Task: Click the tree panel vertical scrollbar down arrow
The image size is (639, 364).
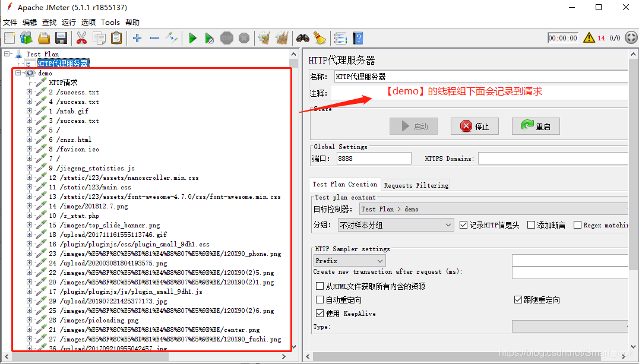Action: pos(294,347)
